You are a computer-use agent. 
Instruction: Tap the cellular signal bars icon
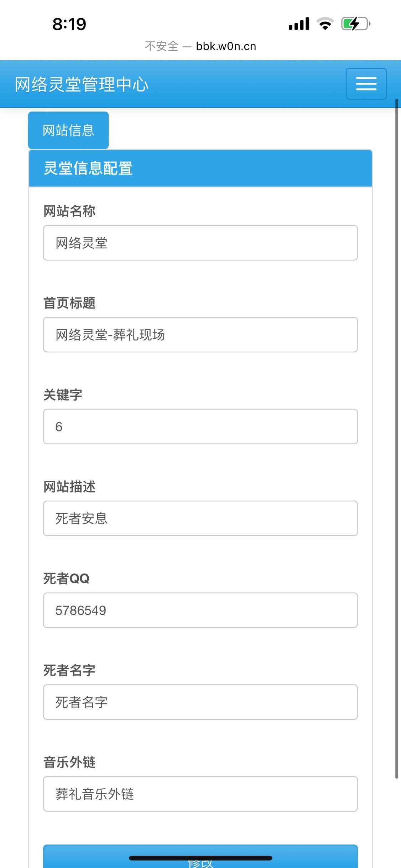[299, 24]
